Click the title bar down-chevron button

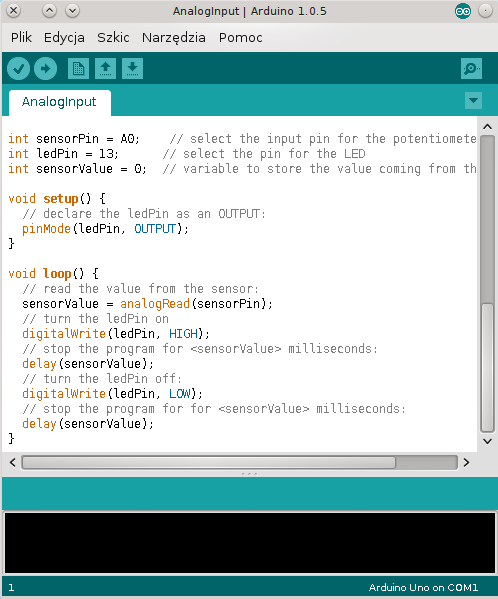coord(72,11)
